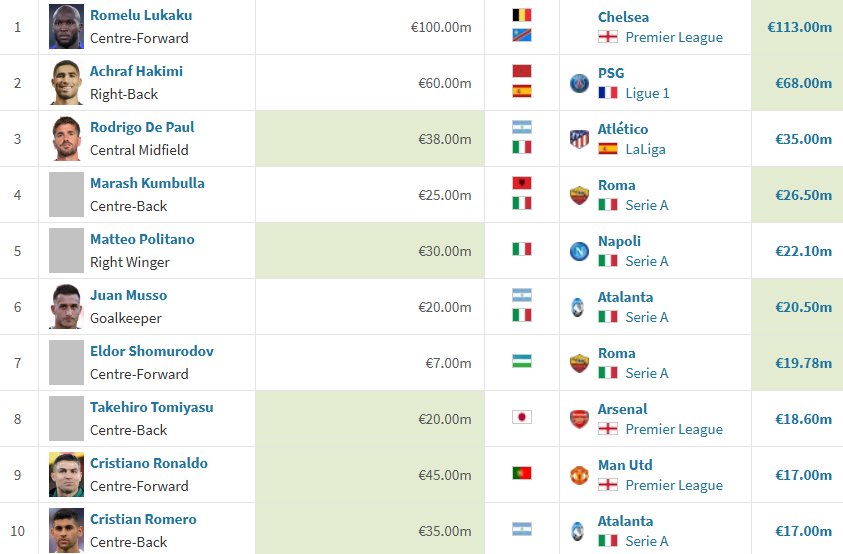This screenshot has width=843, height=554.
Task: Click the Man Utd club crest icon
Action: [x=579, y=475]
